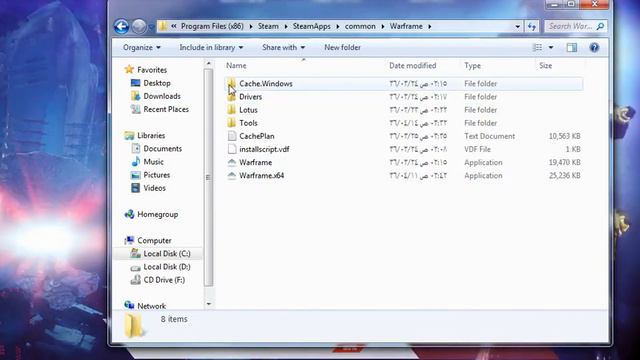Open Desktop in Favorites
The height and width of the screenshot is (360, 640).
tap(157, 83)
